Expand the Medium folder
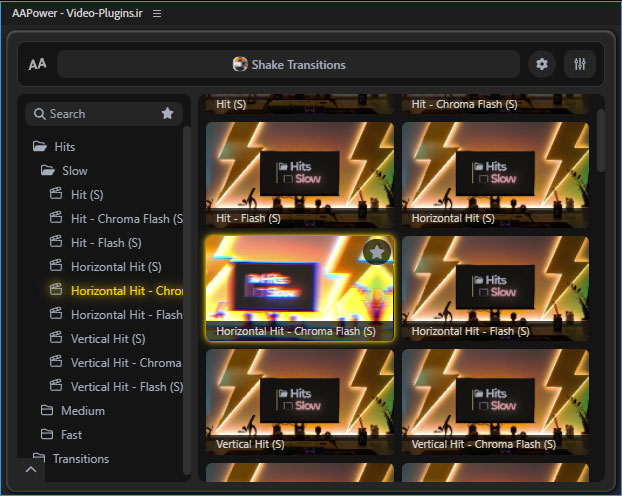This screenshot has height=496, width=622. (82, 410)
